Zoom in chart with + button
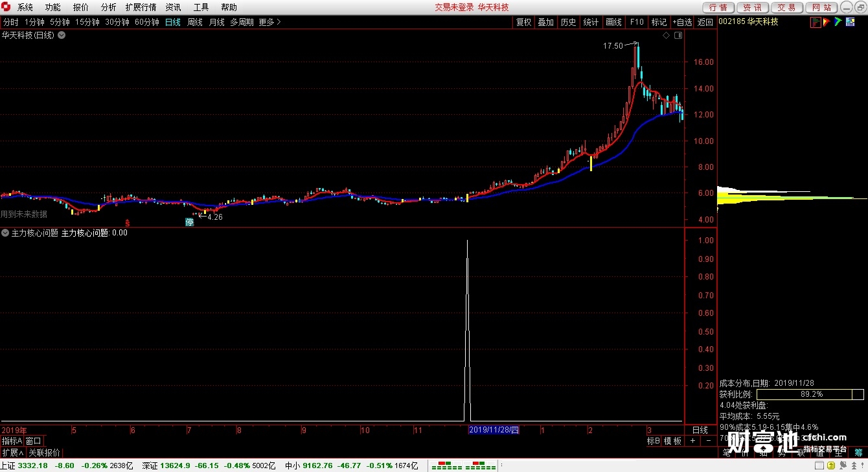The width and height of the screenshot is (868, 472). point(692,441)
